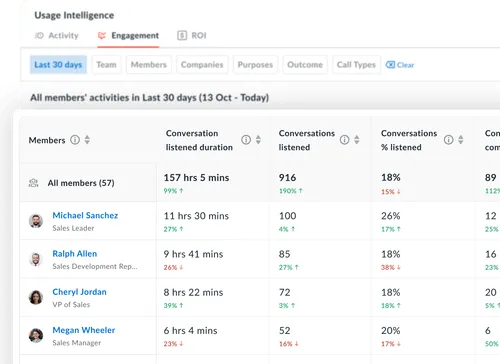This screenshot has width=500, height=364.
Task: Sort by Members column
Action: point(87,140)
